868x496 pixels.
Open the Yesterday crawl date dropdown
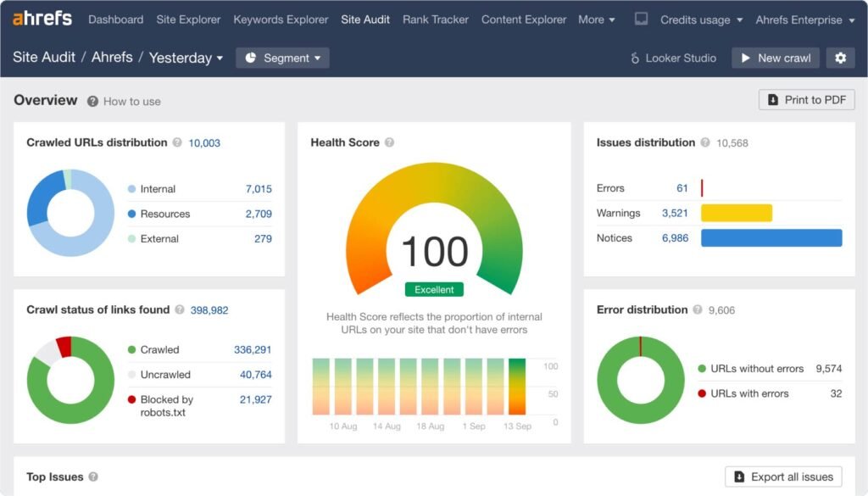(184, 58)
